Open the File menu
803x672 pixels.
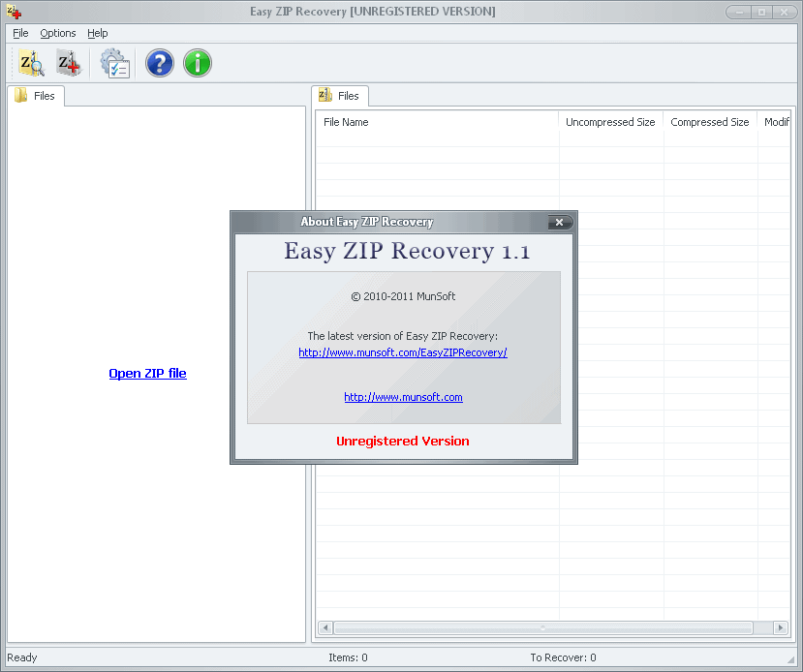19,33
